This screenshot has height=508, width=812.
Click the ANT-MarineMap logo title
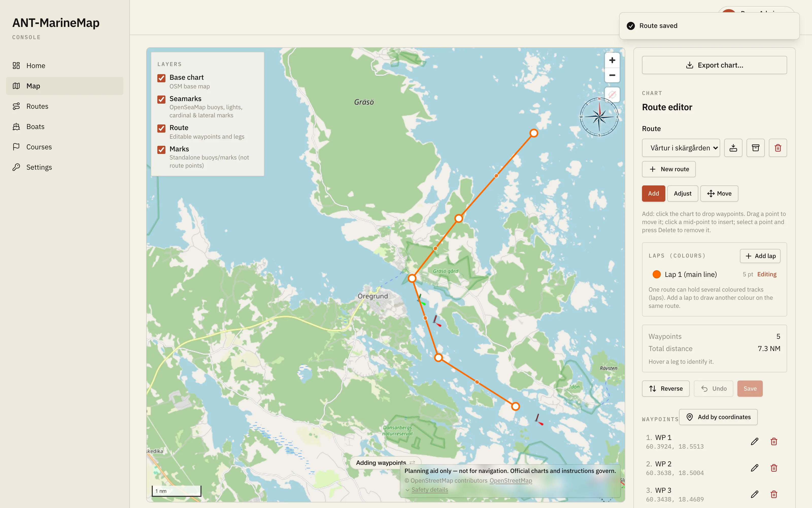pos(56,23)
